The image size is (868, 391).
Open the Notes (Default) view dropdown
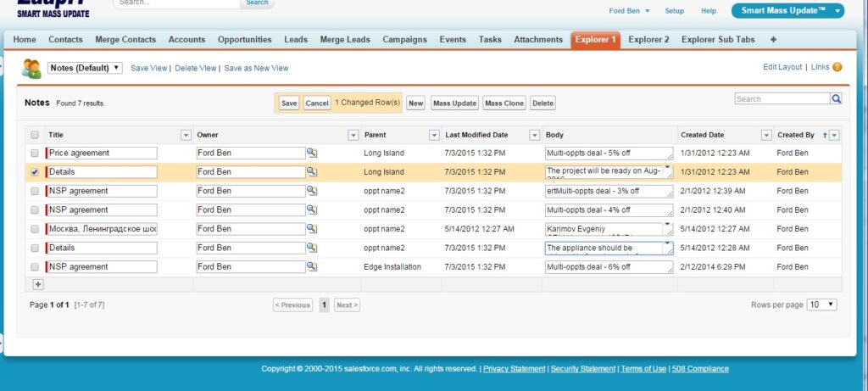point(85,68)
